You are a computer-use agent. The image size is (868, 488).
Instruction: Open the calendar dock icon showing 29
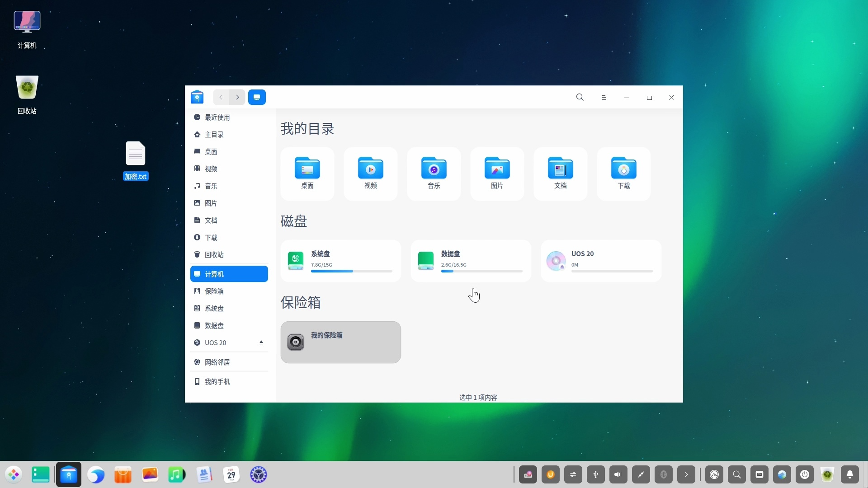tap(231, 475)
